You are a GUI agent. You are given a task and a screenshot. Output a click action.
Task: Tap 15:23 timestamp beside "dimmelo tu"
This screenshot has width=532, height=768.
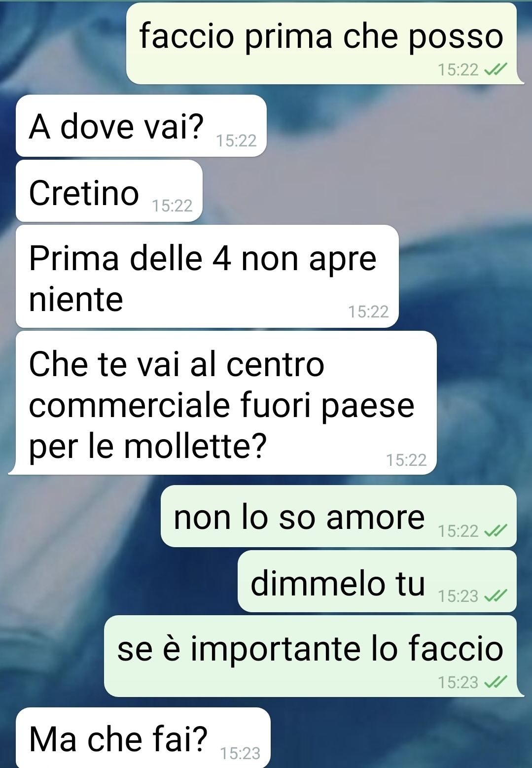458,596
